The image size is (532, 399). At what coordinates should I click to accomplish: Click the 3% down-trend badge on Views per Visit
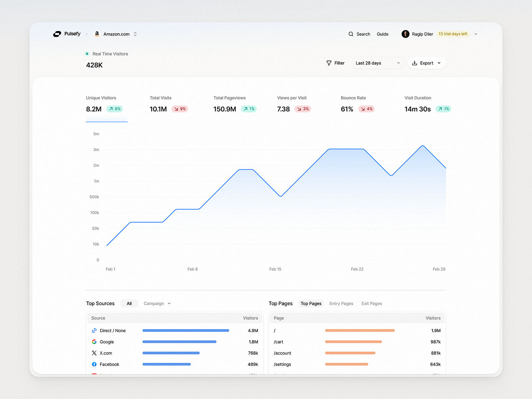303,109
